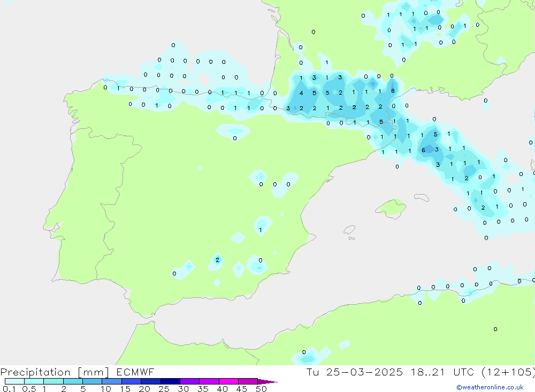Click the '35' legend scale label
Image resolution: width=535 pixels, height=392 pixels.
pos(203,389)
